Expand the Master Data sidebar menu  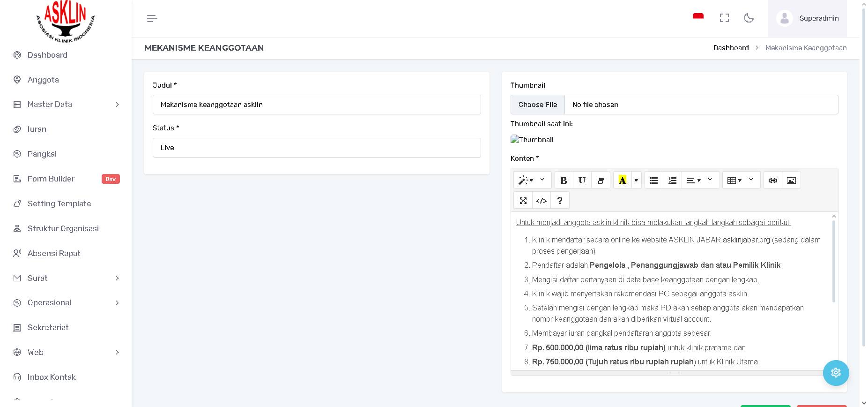pos(66,105)
